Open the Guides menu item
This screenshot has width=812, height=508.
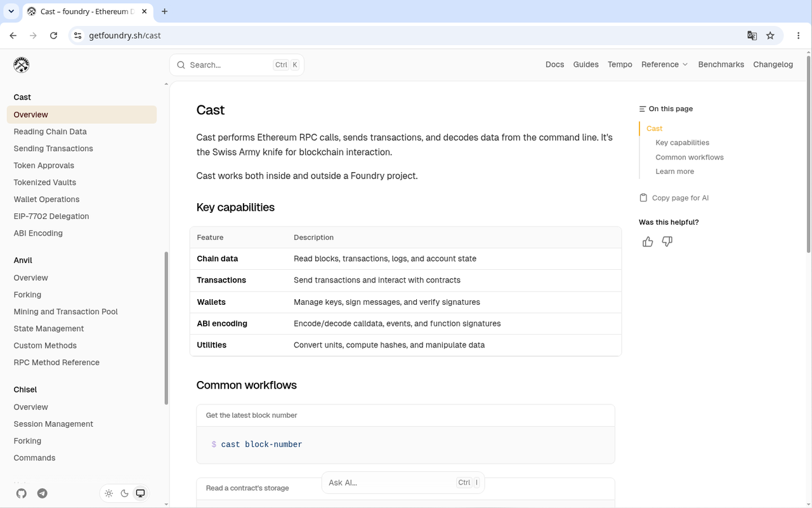[x=586, y=65]
